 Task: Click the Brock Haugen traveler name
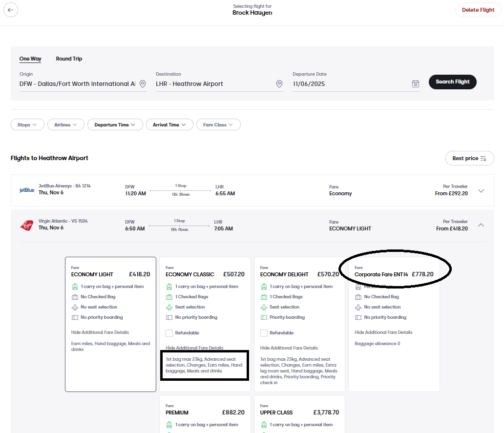pyautogui.click(x=252, y=13)
